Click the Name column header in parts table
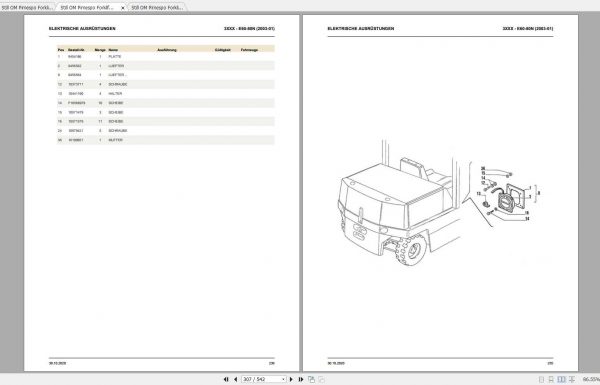 click(113, 50)
